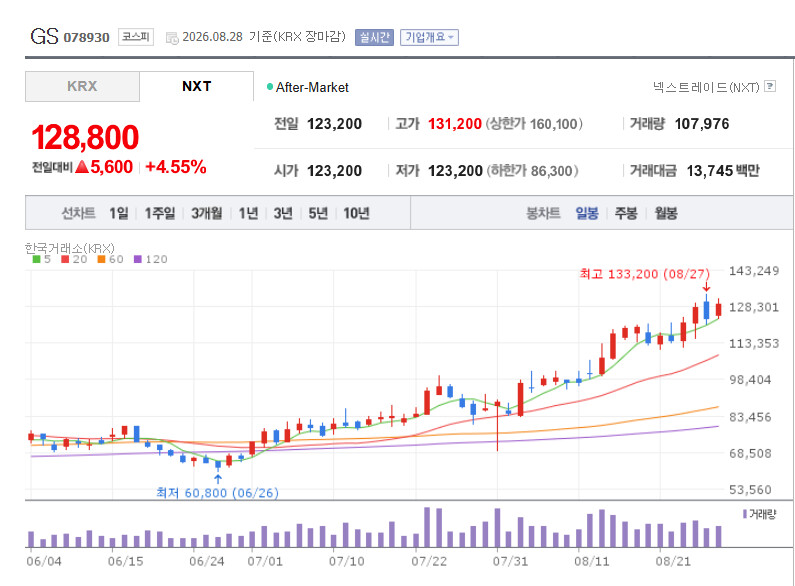Click the green 5-day moving average swatch
The height and width of the screenshot is (586, 795).
36,260
